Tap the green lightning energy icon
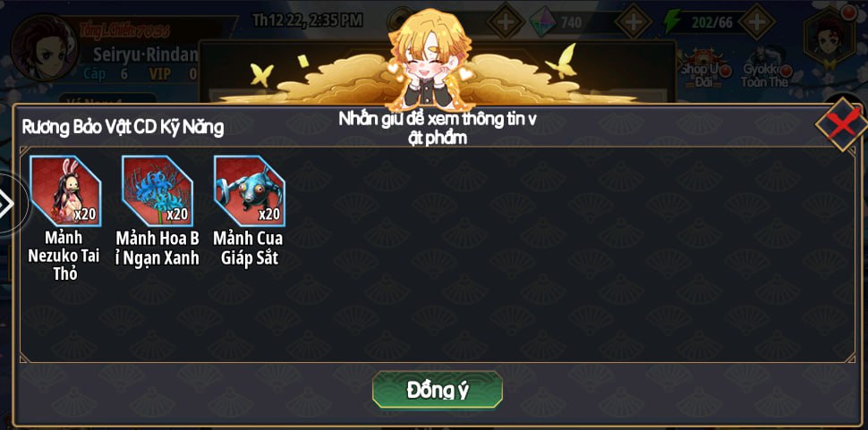This screenshot has height=430, width=868. [x=672, y=21]
